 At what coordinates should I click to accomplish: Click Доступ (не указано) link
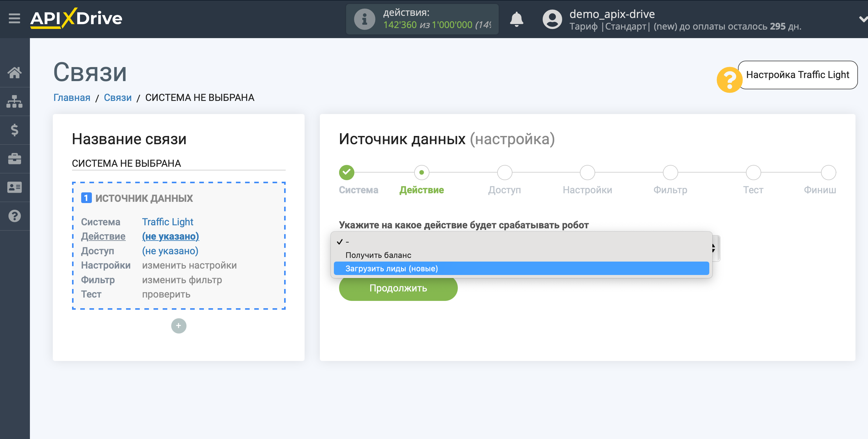point(170,251)
